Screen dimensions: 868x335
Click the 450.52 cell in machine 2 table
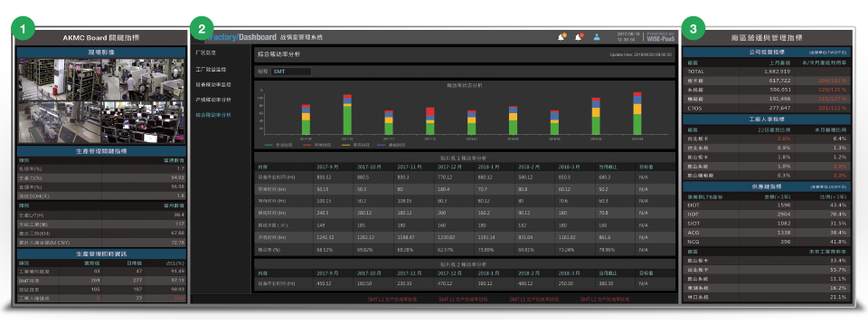pyautogui.click(x=324, y=282)
